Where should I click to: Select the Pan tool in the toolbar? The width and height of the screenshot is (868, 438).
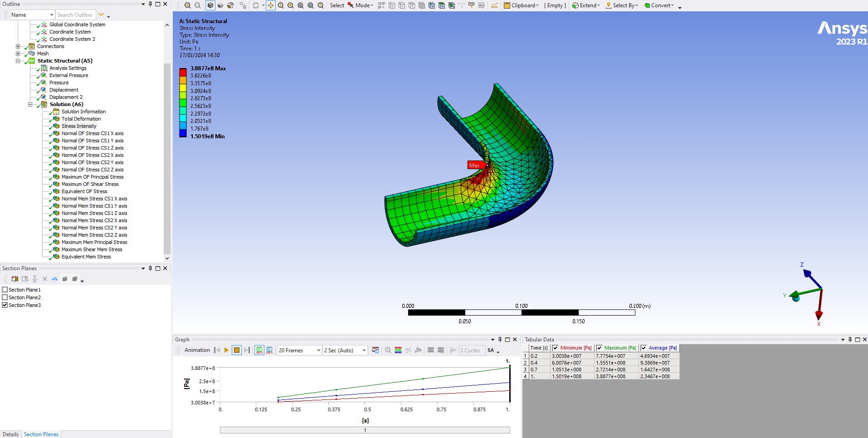point(270,5)
